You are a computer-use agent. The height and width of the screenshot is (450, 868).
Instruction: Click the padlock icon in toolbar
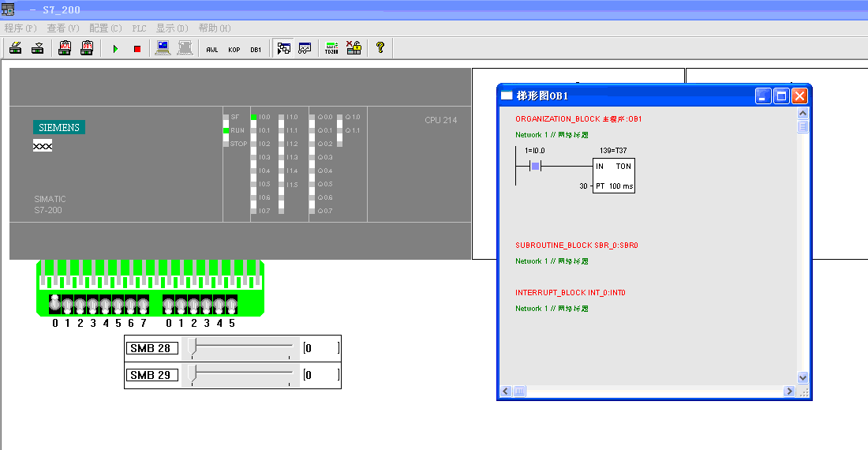(354, 48)
